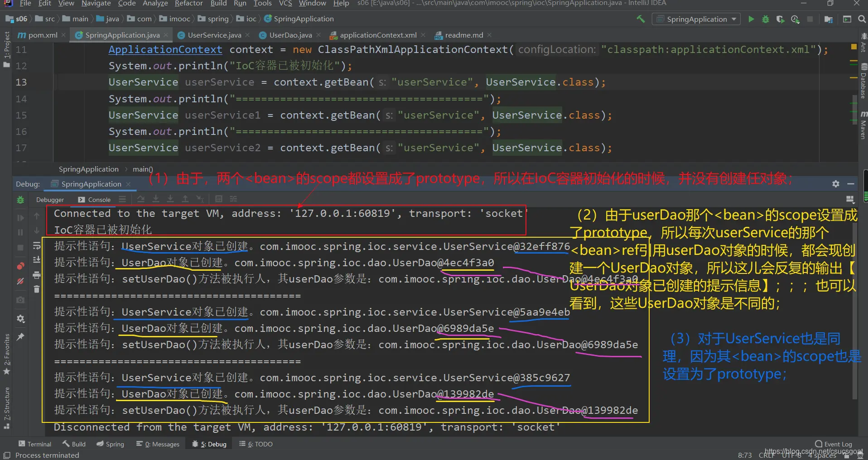Image resolution: width=868 pixels, height=460 pixels.
Task: Expand the debug side settings gear menu
Action: 20,319
